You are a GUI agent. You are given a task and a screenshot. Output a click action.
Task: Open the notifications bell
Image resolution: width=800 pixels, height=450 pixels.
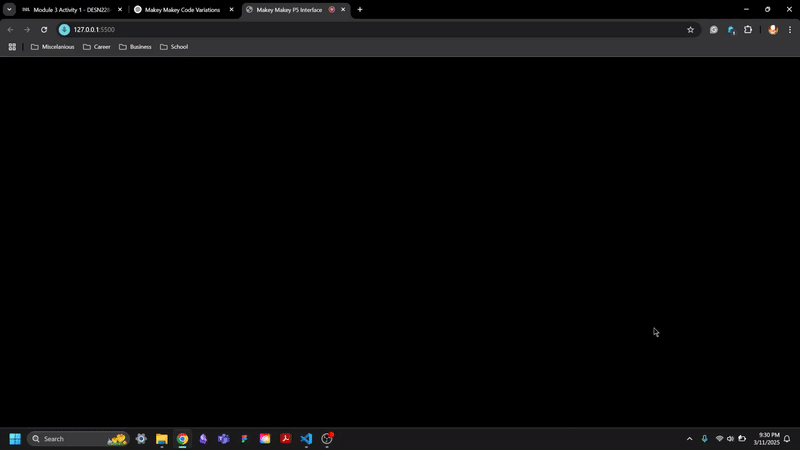pos(787,439)
